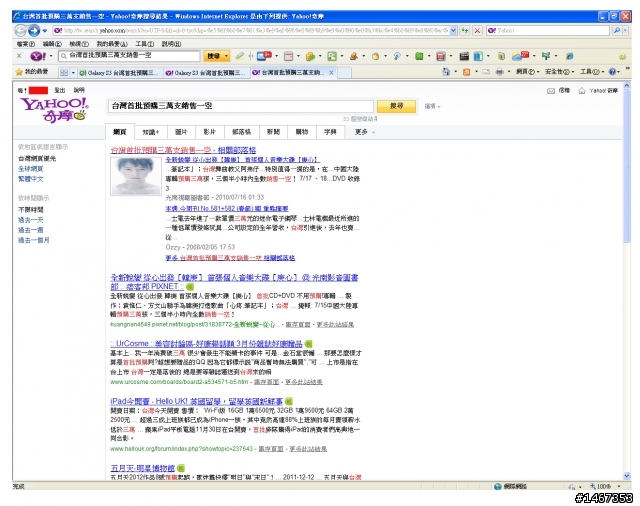The width and height of the screenshot is (640, 506).
Task: Open the 檢視 View menu
Action: (78, 44)
